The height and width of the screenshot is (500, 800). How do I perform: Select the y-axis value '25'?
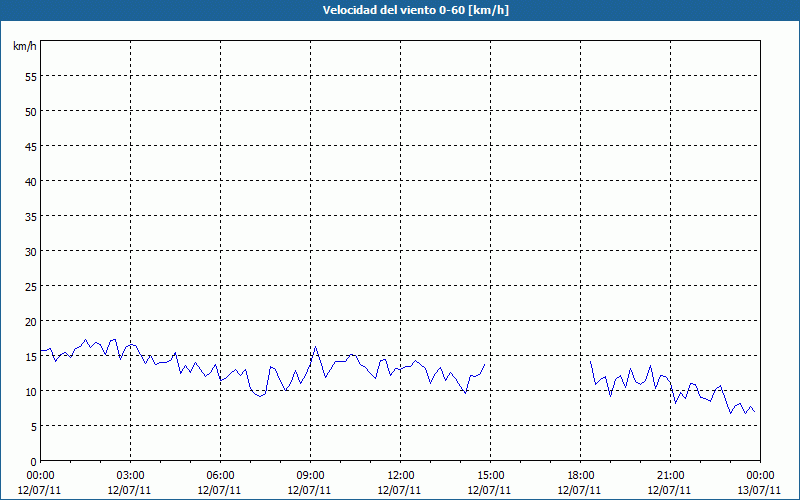[x=31, y=287]
